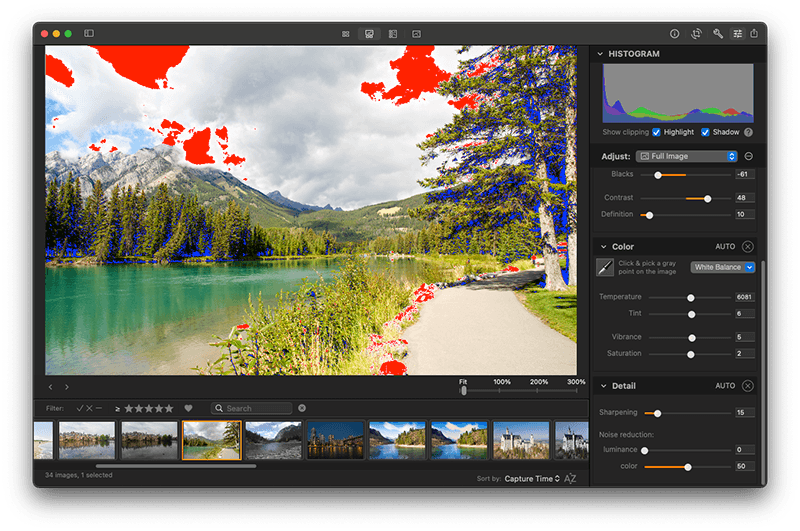
Task: Switch to grid thumbnail view
Action: coord(345,34)
